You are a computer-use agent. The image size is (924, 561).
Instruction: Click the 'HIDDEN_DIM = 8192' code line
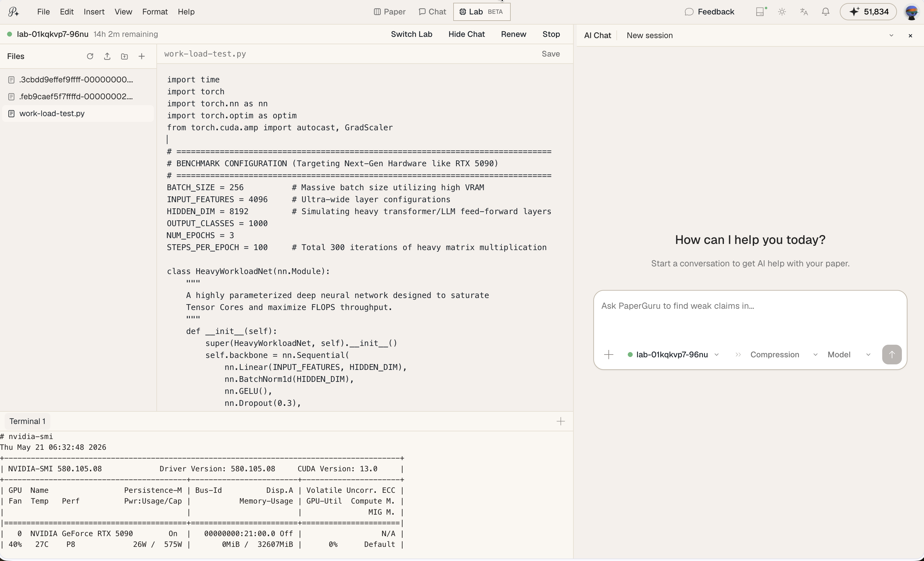point(207,211)
